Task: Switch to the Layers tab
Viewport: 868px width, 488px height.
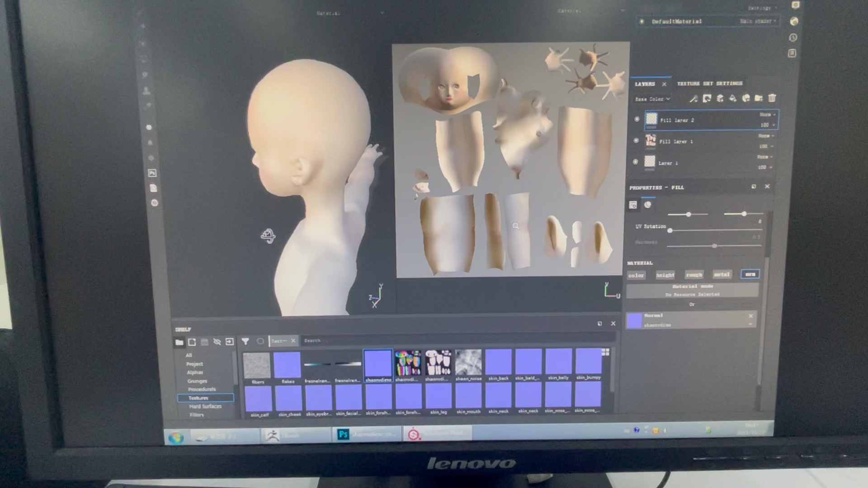Action: [x=645, y=84]
